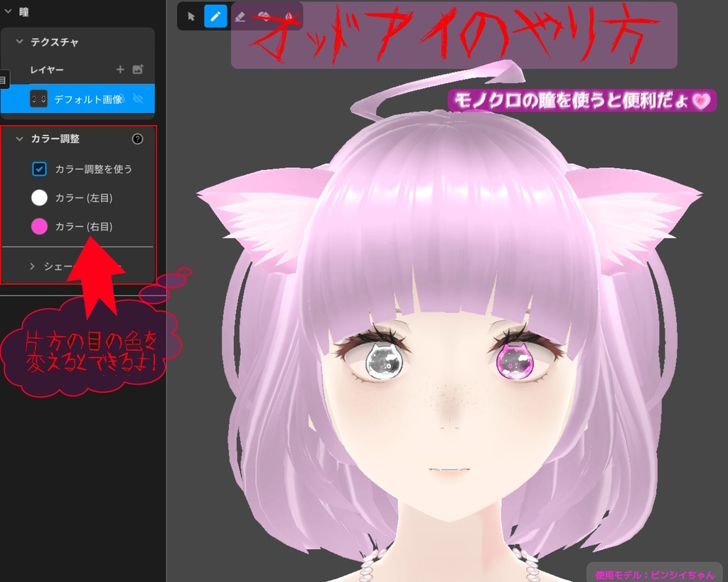Collapse the 瞳 panel section

9,11
